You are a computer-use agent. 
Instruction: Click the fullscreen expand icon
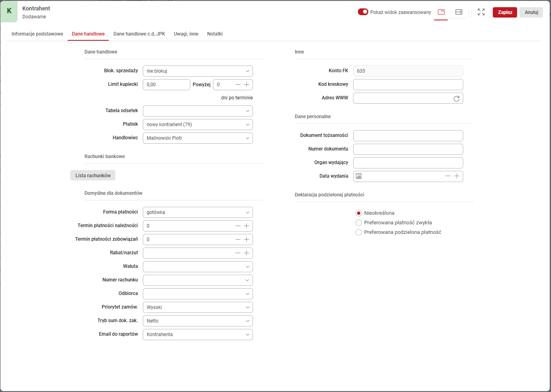[481, 12]
